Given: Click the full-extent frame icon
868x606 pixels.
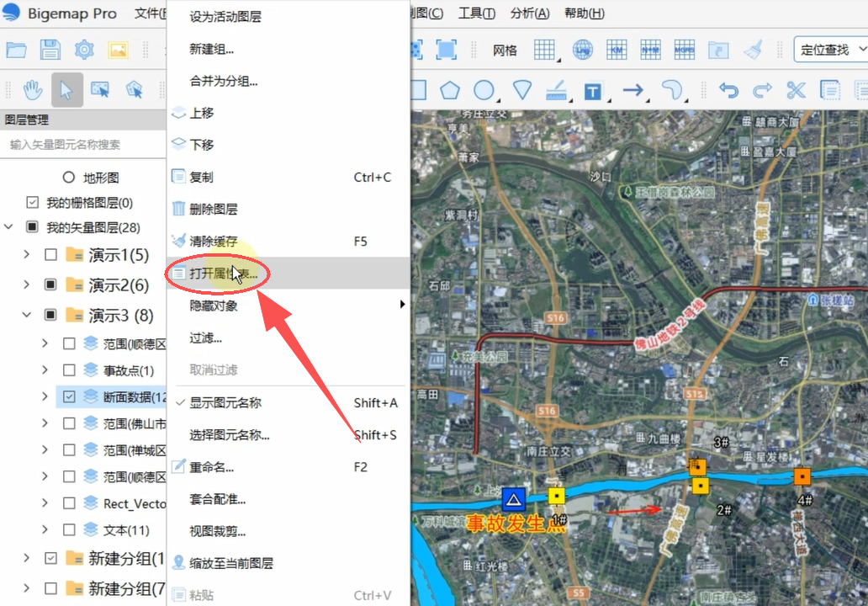Looking at the screenshot, I should (x=446, y=50).
